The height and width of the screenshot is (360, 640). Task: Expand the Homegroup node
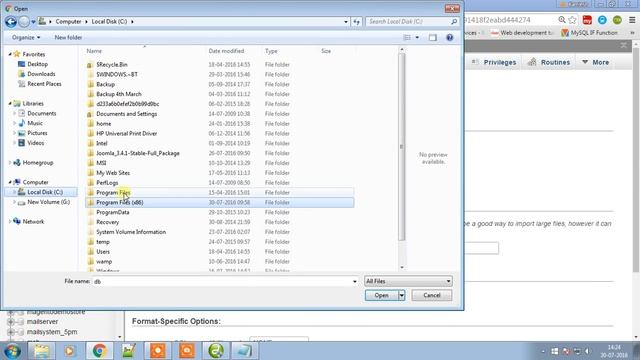coord(10,162)
